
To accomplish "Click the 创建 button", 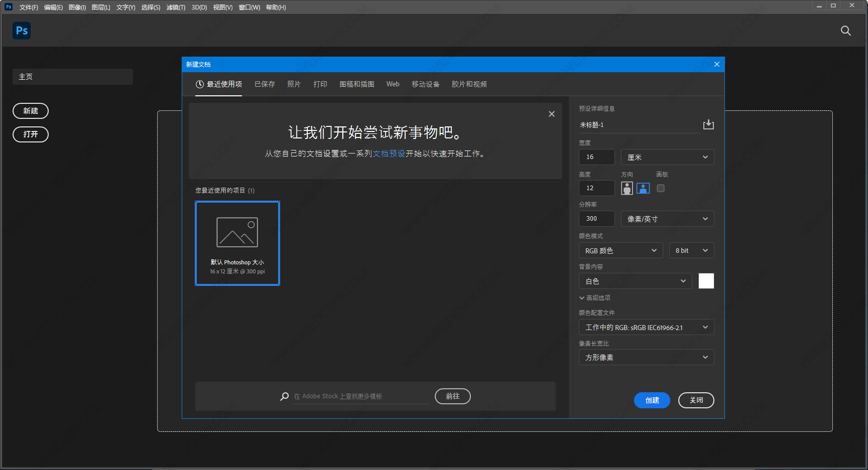I will click(652, 400).
